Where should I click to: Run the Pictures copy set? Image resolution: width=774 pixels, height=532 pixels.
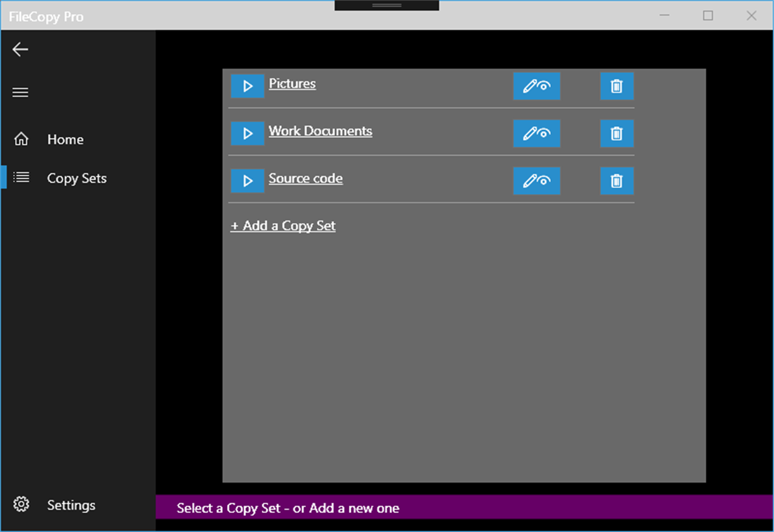click(247, 86)
